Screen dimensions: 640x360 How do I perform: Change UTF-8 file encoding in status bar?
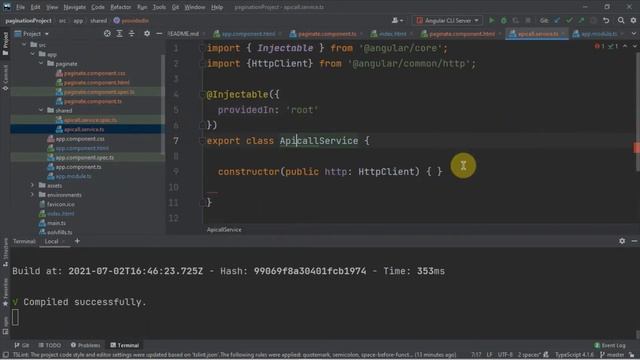pos(505,355)
